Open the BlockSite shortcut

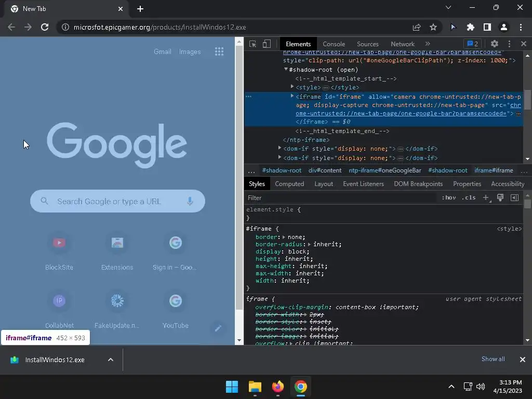(x=59, y=252)
